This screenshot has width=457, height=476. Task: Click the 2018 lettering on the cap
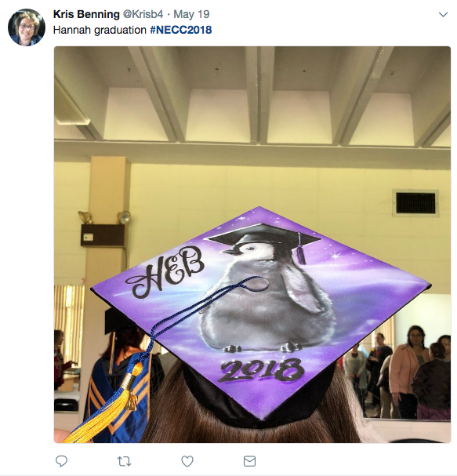(262, 369)
